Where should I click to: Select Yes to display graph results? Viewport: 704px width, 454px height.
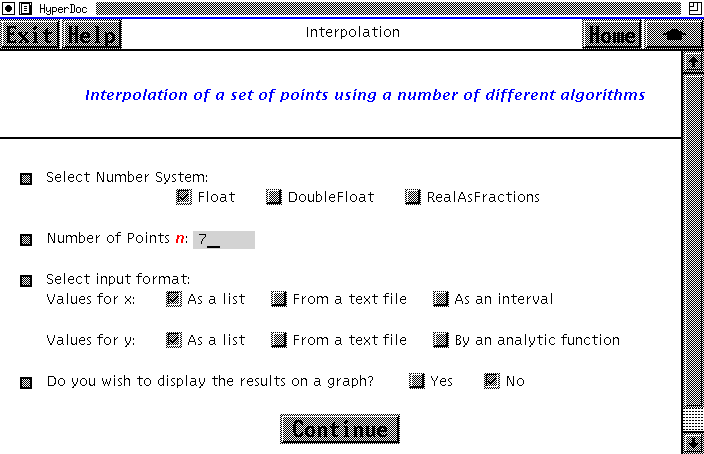tap(416, 381)
